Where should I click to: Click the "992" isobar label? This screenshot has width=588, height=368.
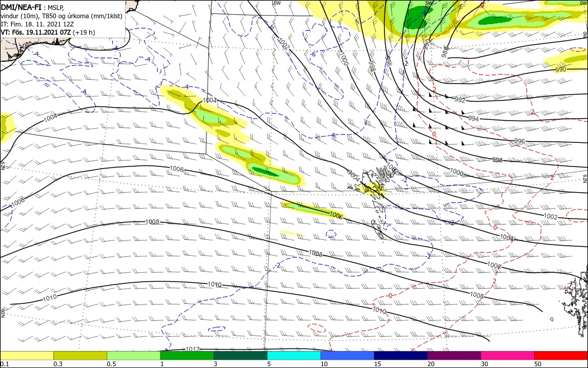coord(460,100)
